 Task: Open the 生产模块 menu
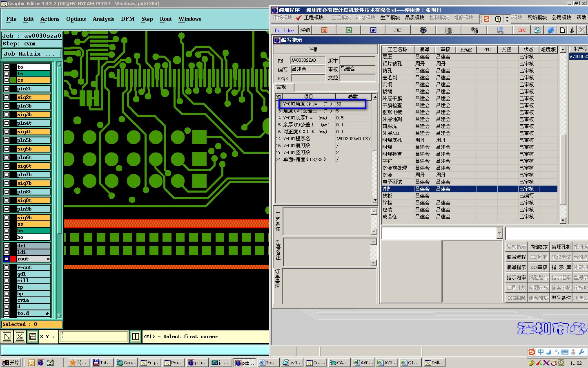tap(390, 18)
